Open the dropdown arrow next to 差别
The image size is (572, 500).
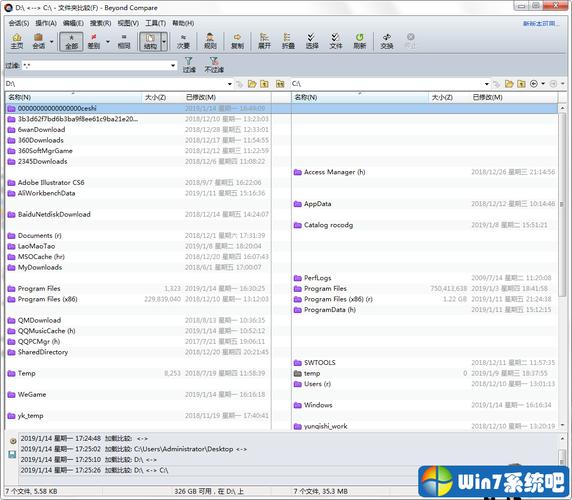pyautogui.click(x=108, y=41)
